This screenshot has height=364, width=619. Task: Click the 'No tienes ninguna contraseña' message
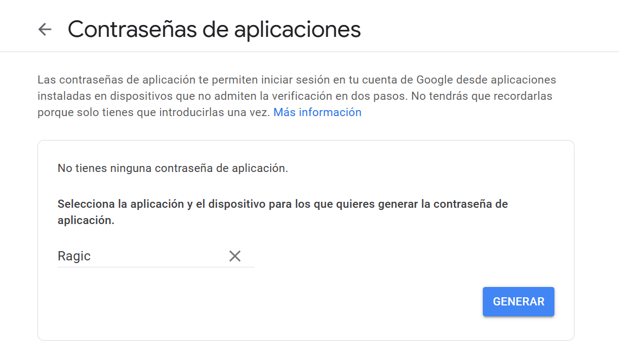(x=173, y=168)
